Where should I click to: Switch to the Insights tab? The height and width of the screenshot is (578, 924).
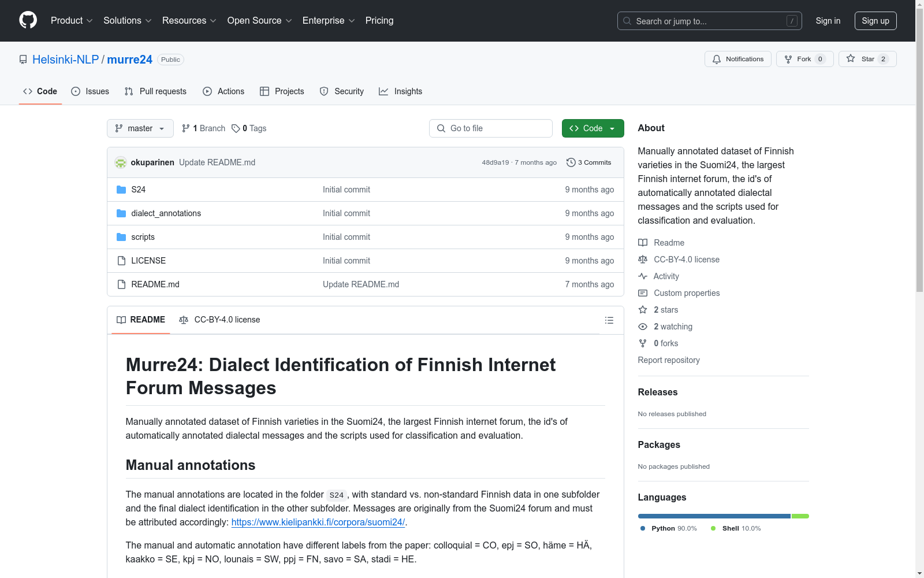(401, 91)
